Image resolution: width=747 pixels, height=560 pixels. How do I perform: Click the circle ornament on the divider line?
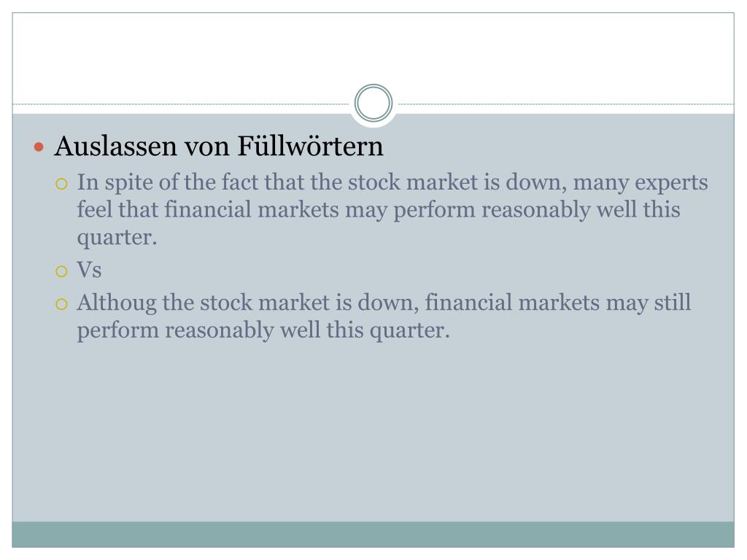[373, 103]
